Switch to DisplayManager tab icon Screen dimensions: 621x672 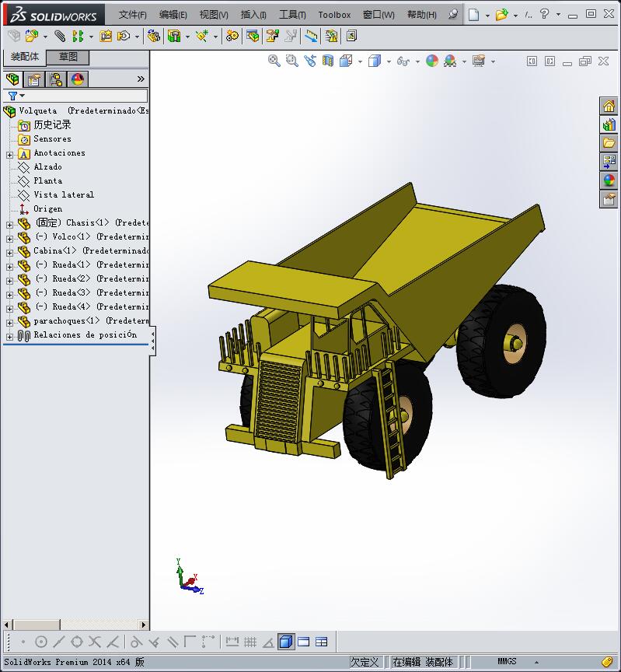tap(78, 79)
